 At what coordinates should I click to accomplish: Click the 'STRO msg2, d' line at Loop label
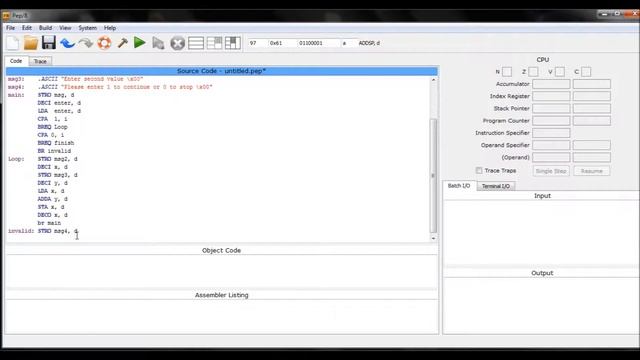coord(58,159)
